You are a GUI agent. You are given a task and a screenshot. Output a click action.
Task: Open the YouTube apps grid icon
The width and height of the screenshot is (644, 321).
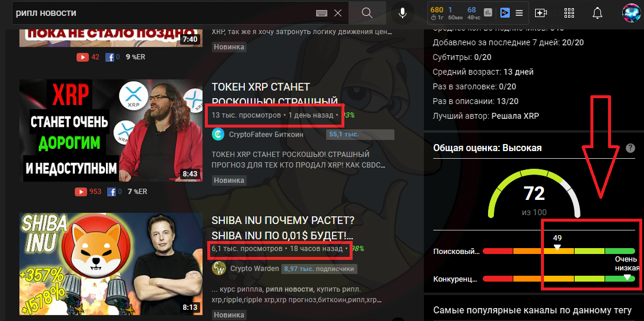(569, 13)
